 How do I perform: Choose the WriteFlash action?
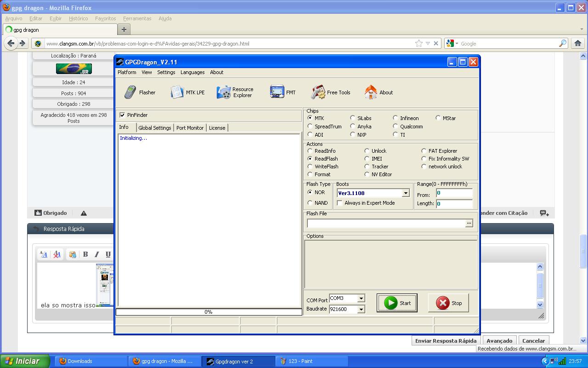point(310,167)
